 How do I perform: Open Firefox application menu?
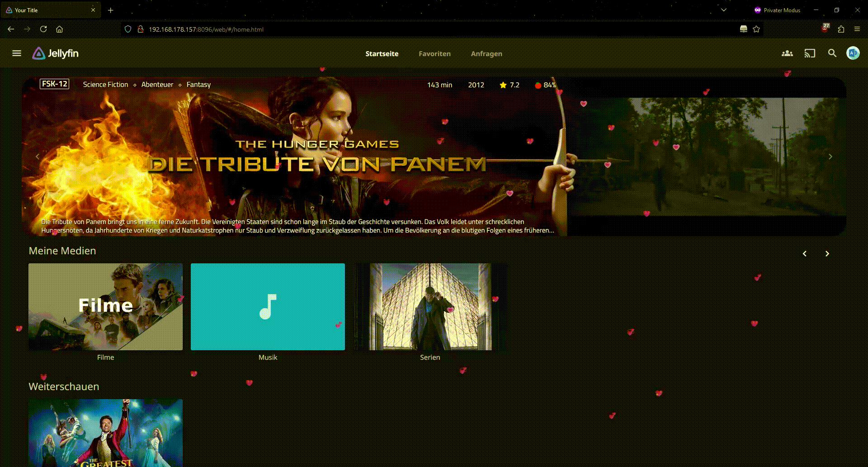point(857,29)
